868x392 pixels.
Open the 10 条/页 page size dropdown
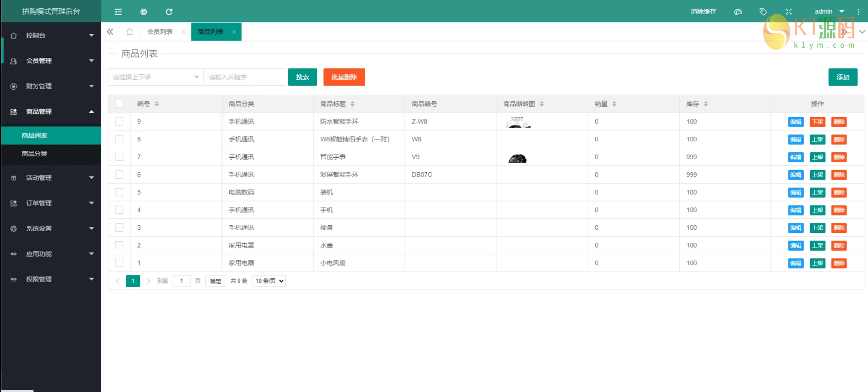pos(269,281)
